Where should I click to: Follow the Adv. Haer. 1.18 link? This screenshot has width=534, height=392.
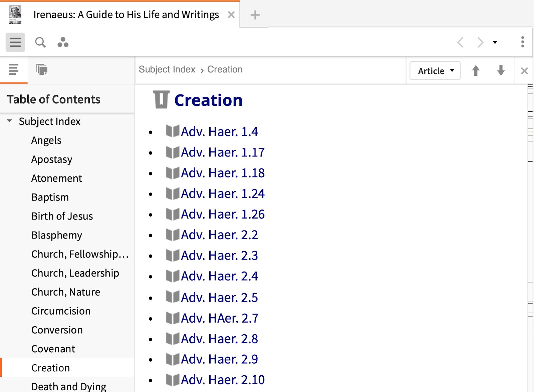(223, 173)
